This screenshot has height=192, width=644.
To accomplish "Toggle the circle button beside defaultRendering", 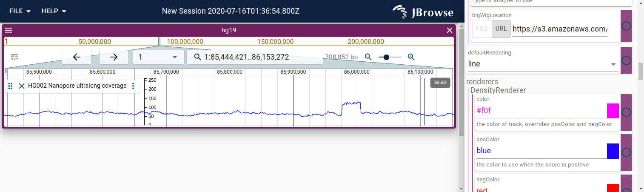I will pos(626,60).
